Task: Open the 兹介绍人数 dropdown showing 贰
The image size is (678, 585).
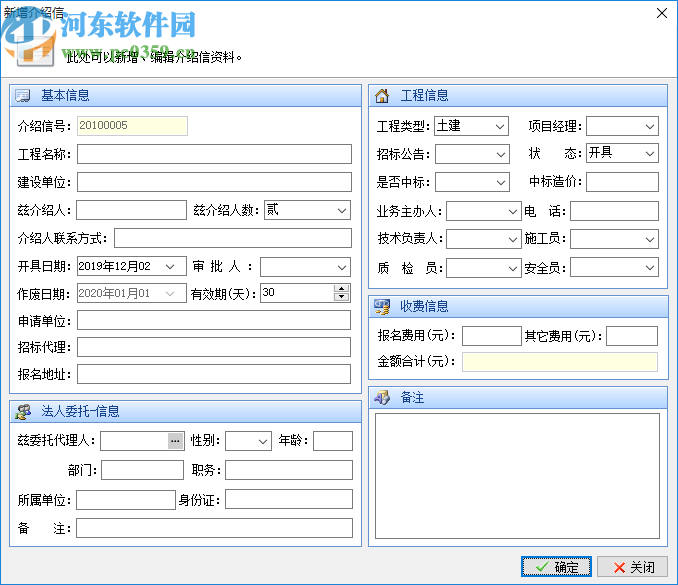Action: pos(307,210)
